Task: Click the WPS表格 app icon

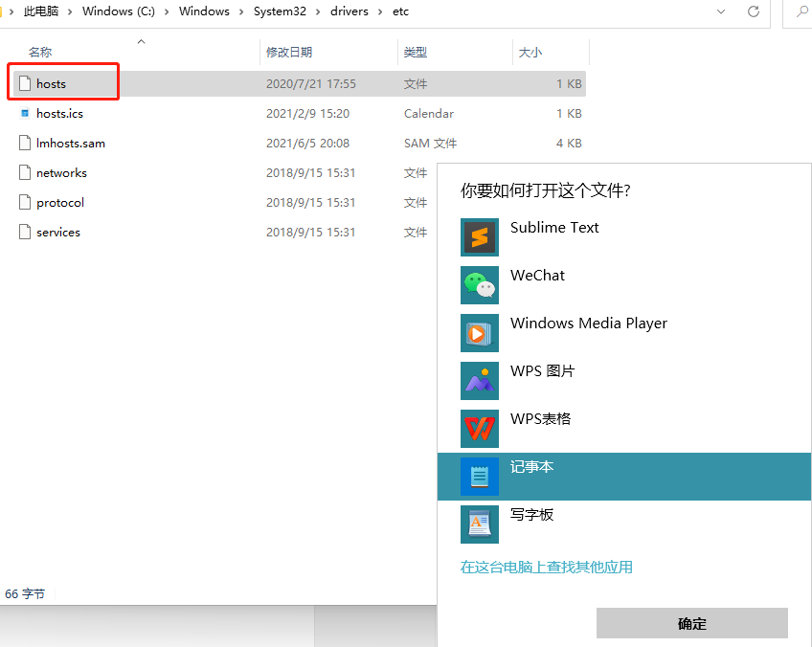Action: point(480,429)
